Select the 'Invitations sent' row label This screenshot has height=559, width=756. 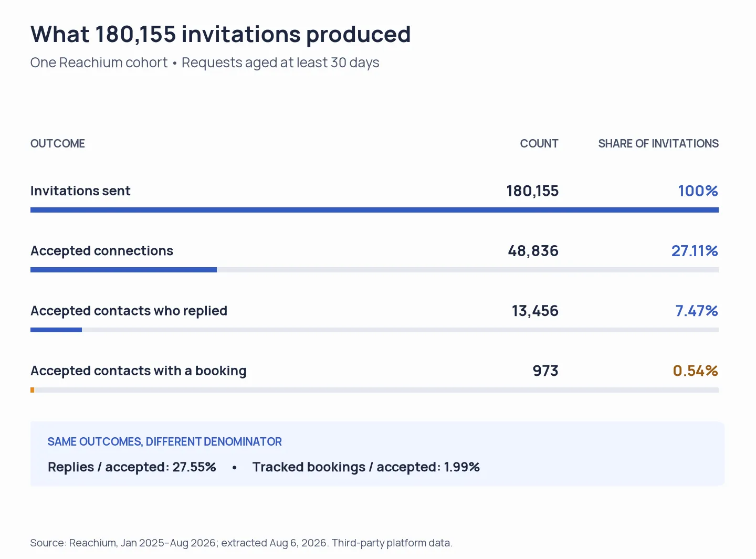pyautogui.click(x=80, y=191)
